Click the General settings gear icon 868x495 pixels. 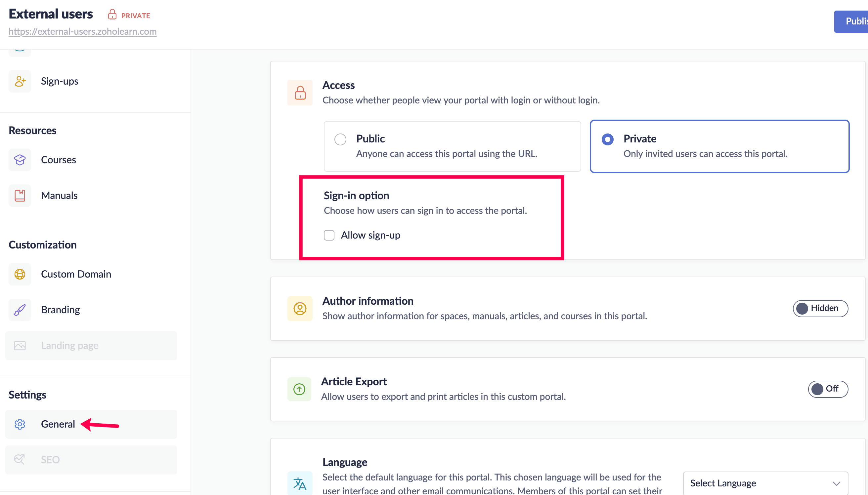pyautogui.click(x=20, y=424)
